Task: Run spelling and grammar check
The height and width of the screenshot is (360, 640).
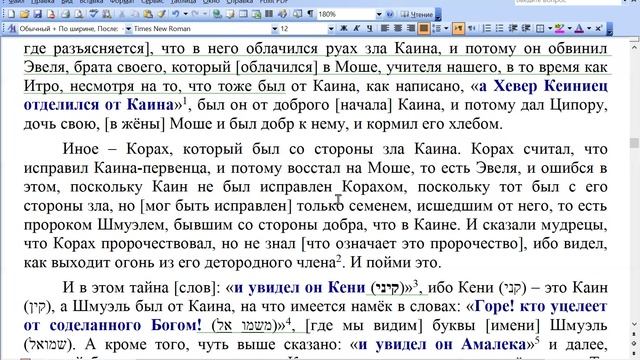Action: pyautogui.click(x=93, y=14)
